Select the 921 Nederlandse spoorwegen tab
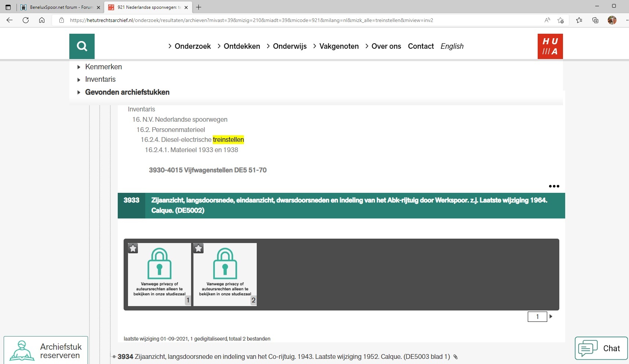The image size is (629, 364). point(148,7)
